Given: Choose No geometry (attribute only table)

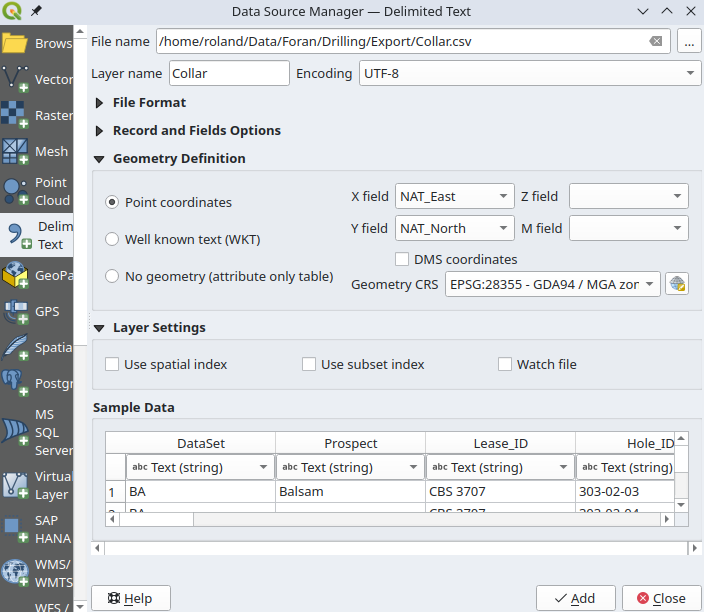Looking at the screenshot, I should click(x=112, y=276).
